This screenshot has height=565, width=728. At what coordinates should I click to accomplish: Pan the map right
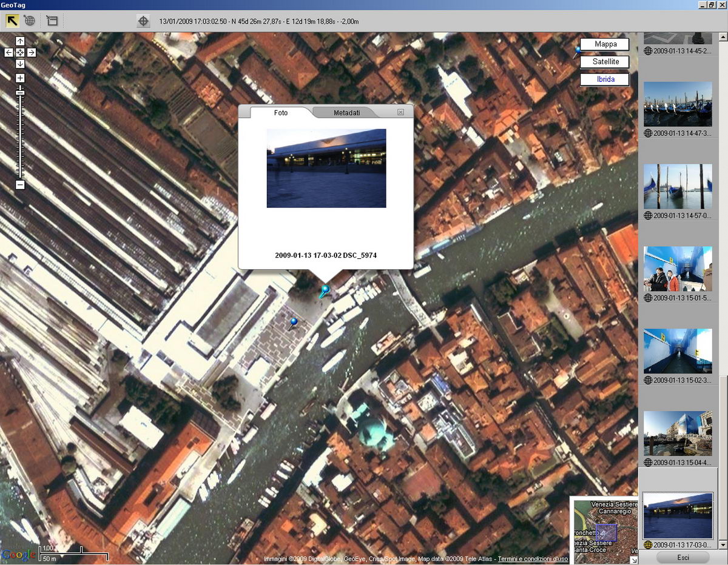32,53
